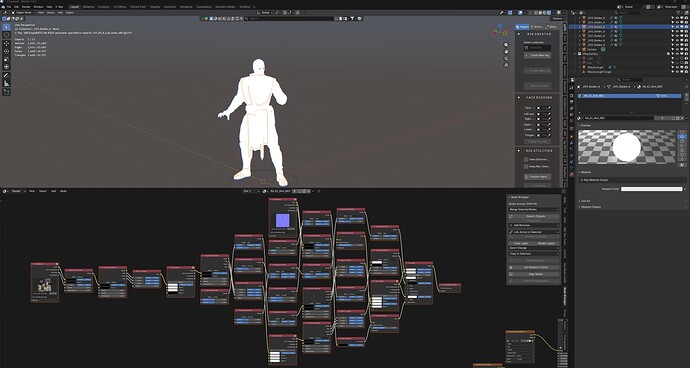Select the Move tool in viewport toolbar
The image size is (690, 368).
click(6, 44)
